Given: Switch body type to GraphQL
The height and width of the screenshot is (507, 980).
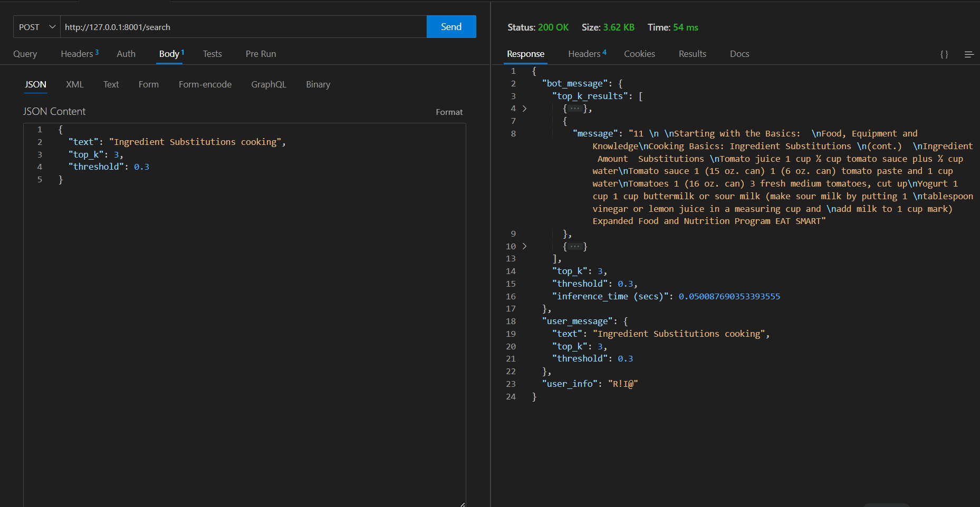Looking at the screenshot, I should tap(268, 84).
